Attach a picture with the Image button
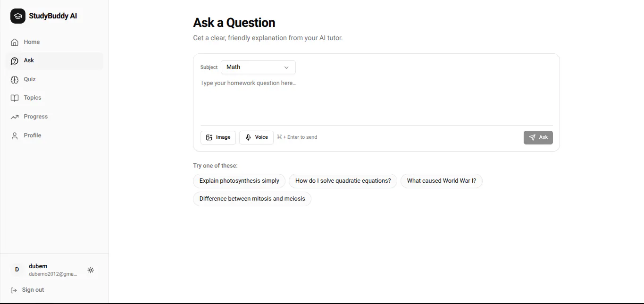Viewport: 644px width, 304px height. tap(218, 137)
